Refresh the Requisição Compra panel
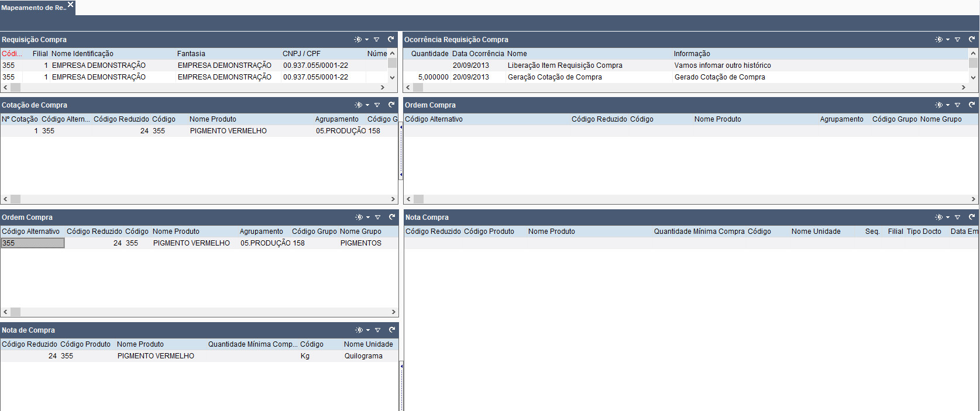Viewport: 980px width, 411px height. tap(391, 39)
